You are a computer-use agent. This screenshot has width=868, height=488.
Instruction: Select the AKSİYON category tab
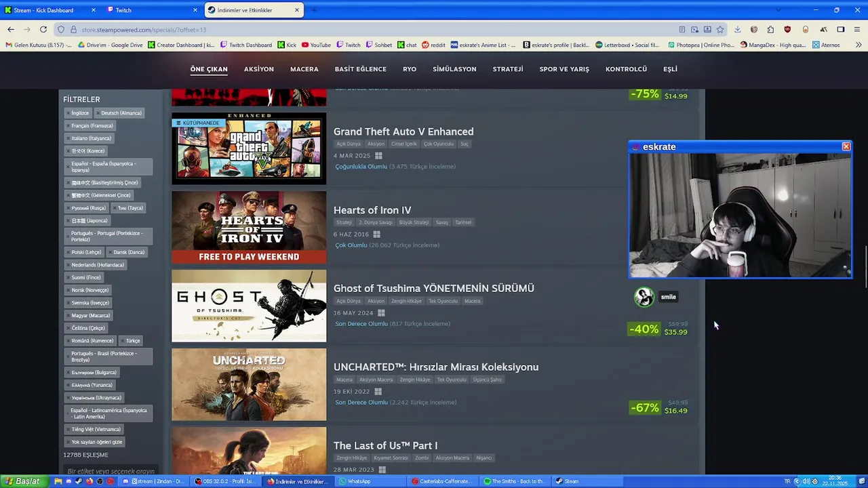[x=259, y=69]
